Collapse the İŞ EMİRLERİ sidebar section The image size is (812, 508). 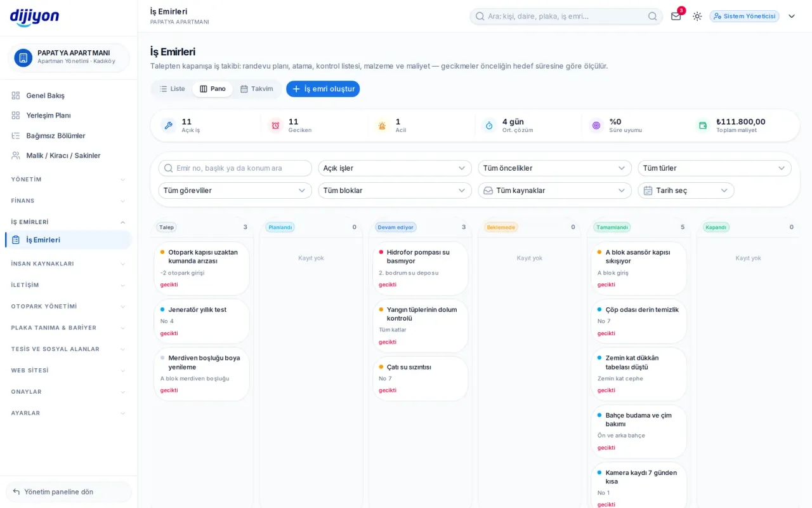(x=69, y=222)
